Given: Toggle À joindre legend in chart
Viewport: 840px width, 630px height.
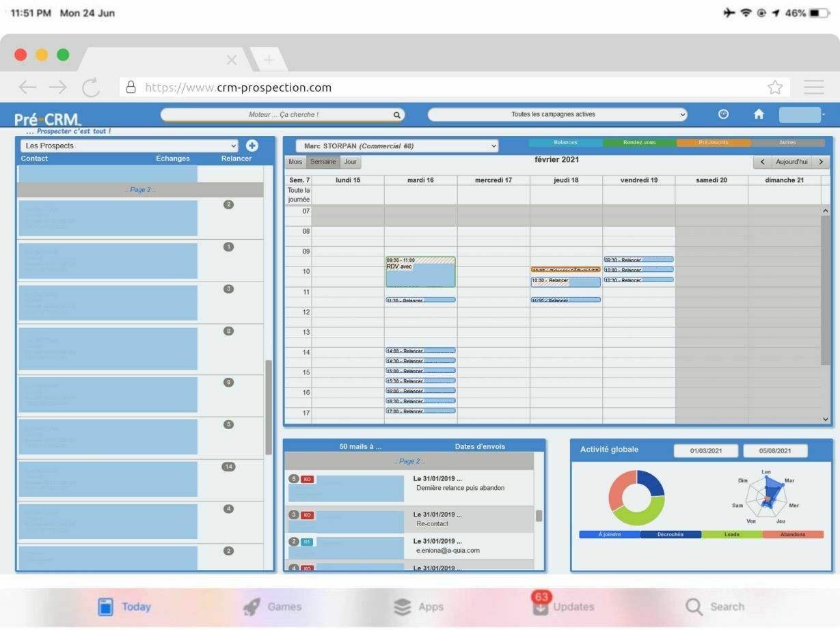Looking at the screenshot, I should [x=610, y=534].
